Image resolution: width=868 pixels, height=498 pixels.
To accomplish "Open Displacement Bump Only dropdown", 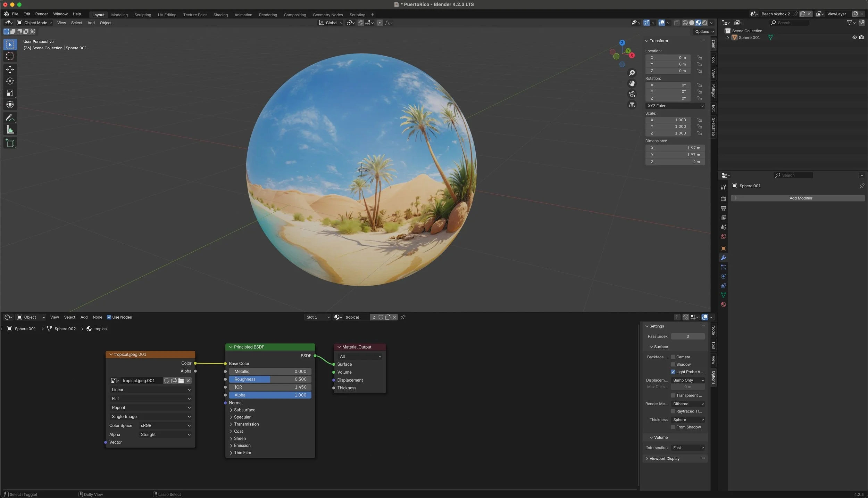I will tap(688, 380).
